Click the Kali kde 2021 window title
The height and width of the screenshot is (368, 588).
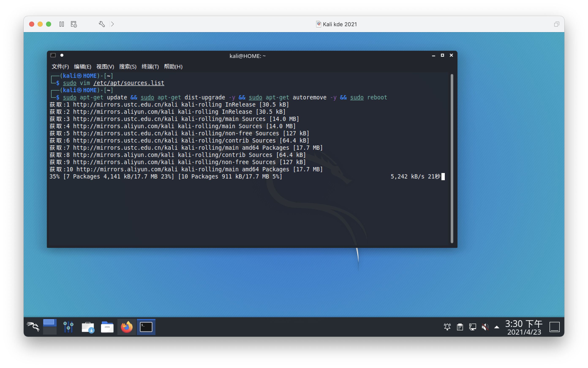[340, 24]
